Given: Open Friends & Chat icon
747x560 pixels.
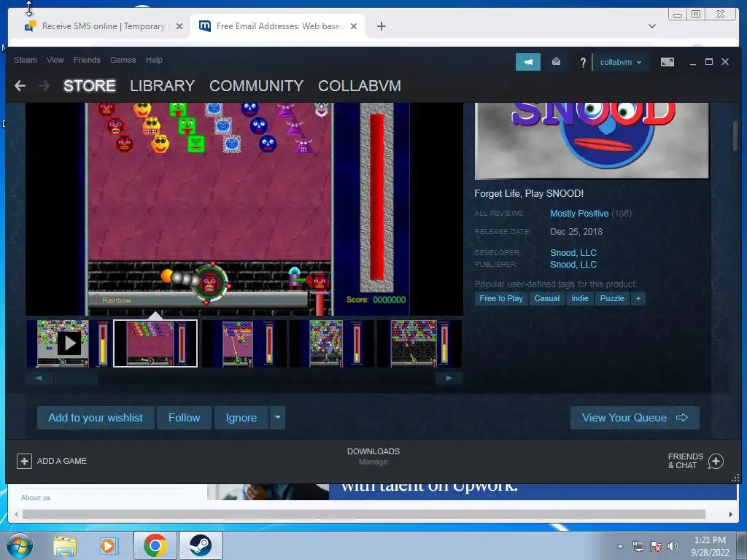Looking at the screenshot, I should click(x=716, y=461).
